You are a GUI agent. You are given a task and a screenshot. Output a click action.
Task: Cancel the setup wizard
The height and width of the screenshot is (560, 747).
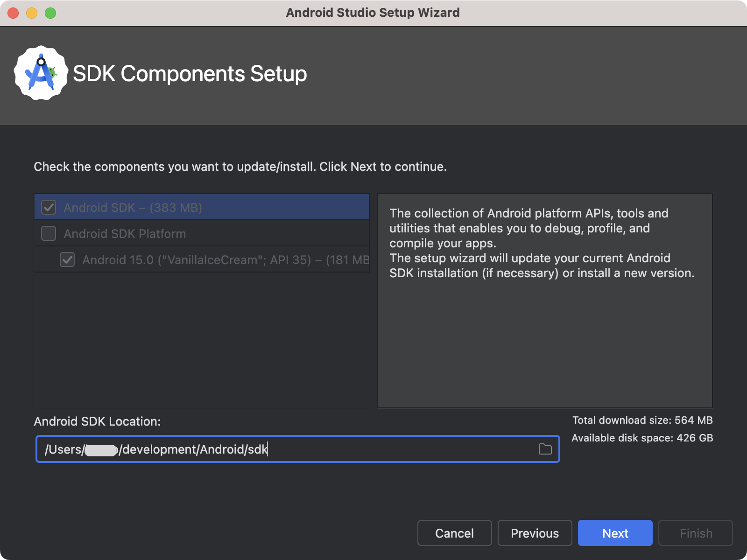pyautogui.click(x=454, y=533)
